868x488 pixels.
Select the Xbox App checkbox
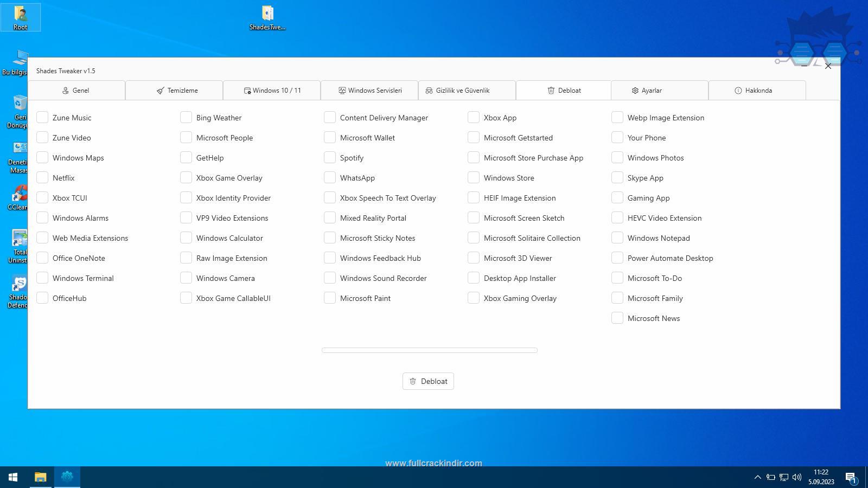click(474, 117)
